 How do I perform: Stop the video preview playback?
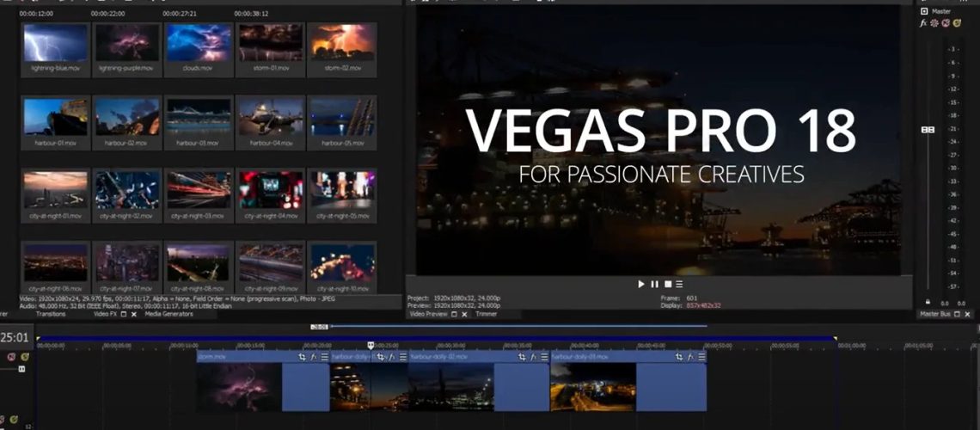(x=667, y=285)
